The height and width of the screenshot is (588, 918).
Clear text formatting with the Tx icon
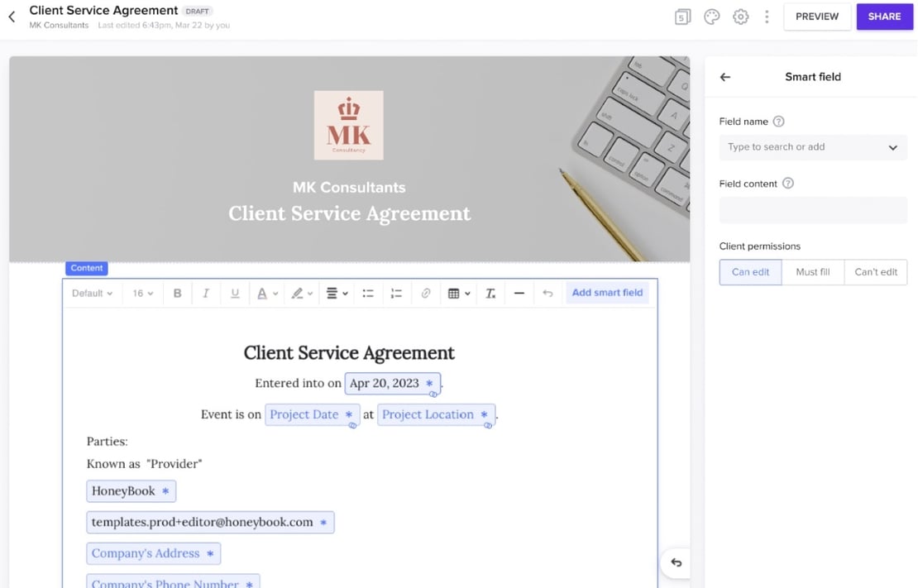coord(491,293)
